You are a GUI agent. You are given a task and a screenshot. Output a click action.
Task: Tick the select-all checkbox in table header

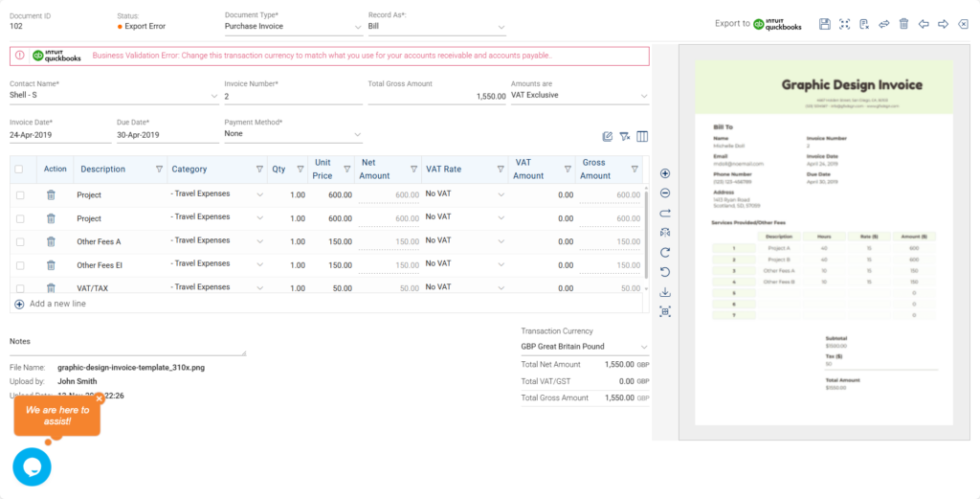(x=19, y=170)
